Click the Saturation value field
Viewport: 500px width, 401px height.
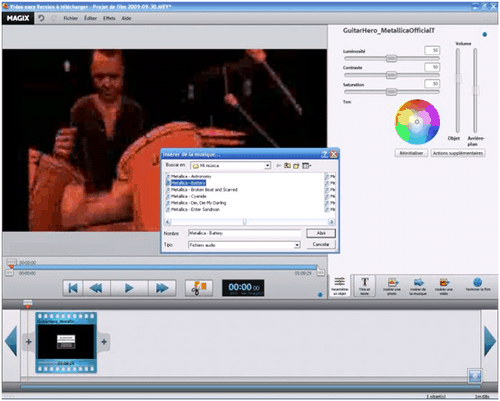[432, 84]
